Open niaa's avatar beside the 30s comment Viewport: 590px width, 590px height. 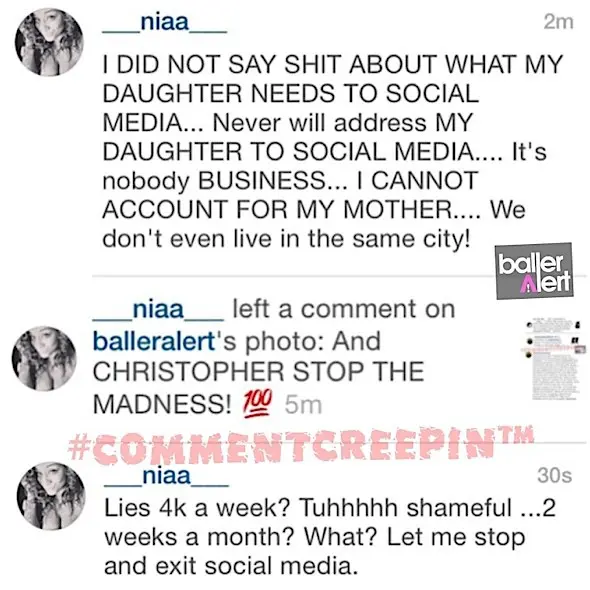tap(51, 496)
